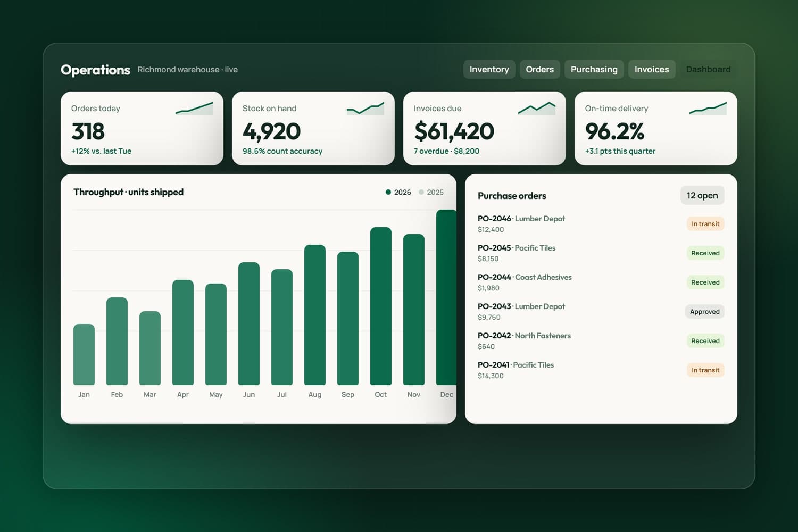Click In transit status for PO-2041
The width and height of the screenshot is (798, 532).
[x=705, y=370]
